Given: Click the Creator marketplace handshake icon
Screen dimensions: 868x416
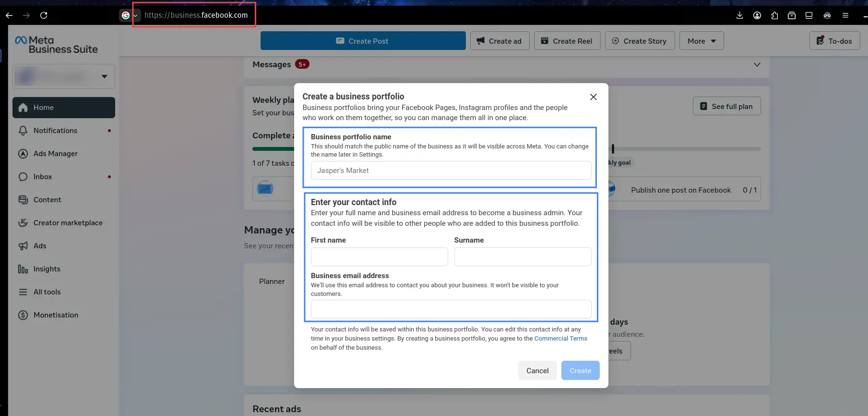Looking at the screenshot, I should [23, 223].
